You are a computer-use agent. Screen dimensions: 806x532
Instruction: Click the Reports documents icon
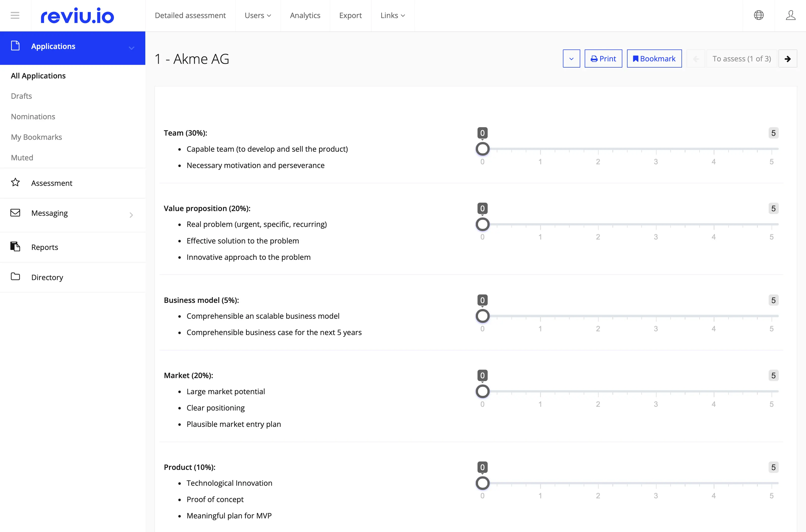[x=15, y=247]
